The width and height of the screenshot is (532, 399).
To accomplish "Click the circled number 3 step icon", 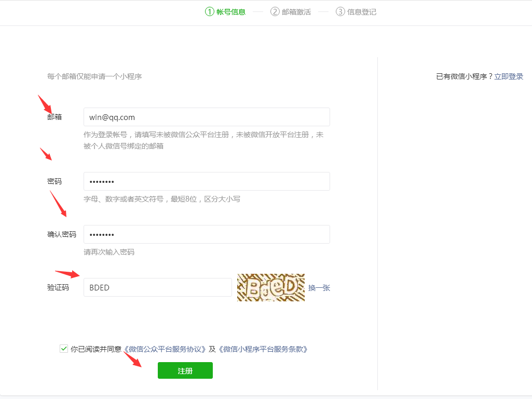I will point(340,11).
